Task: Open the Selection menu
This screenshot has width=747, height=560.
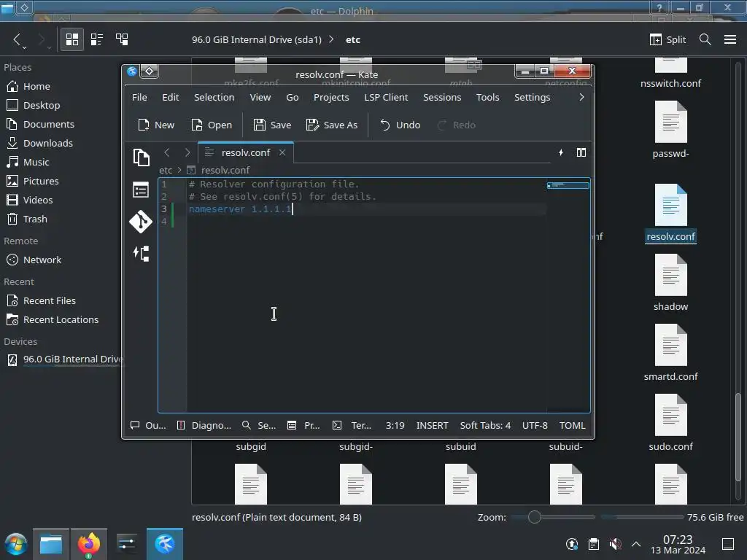Action: click(214, 97)
